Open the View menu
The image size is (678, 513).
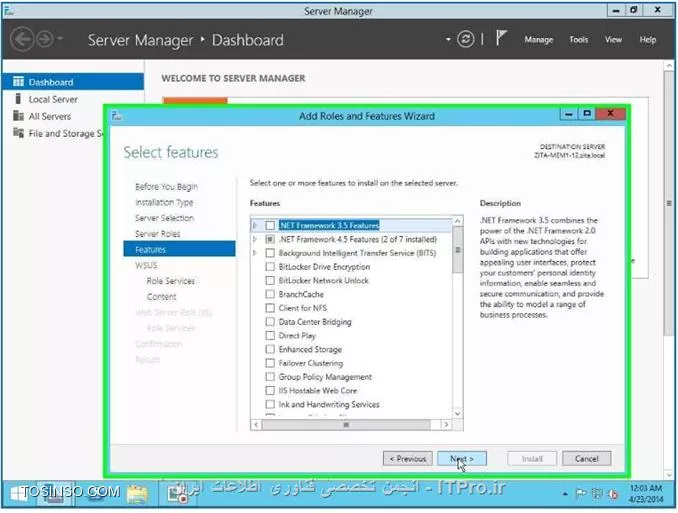point(613,39)
